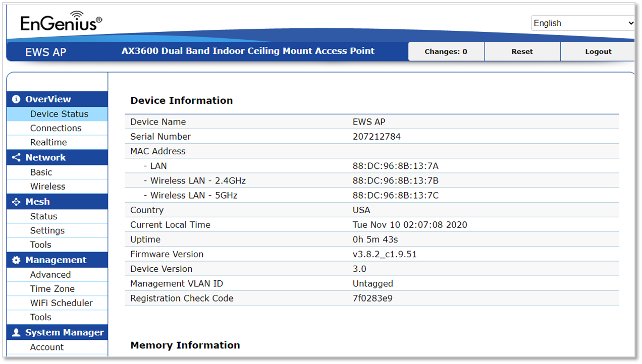
Task: Click the Changes: 0 button
Action: (446, 51)
